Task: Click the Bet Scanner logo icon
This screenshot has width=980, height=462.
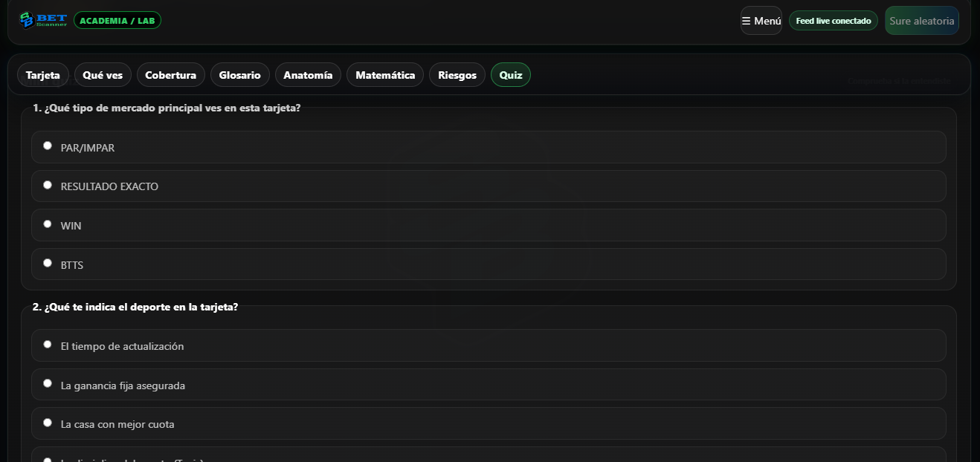Action: click(x=25, y=20)
